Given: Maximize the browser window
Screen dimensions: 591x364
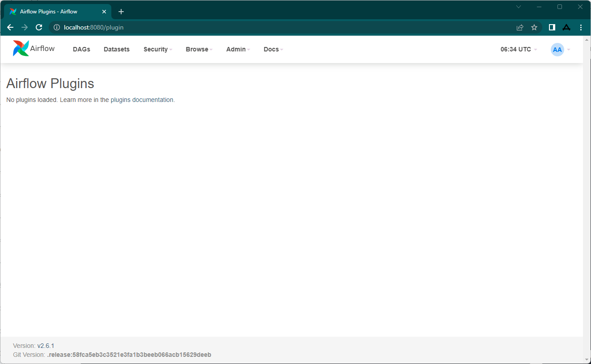Looking at the screenshot, I should coord(560,7).
